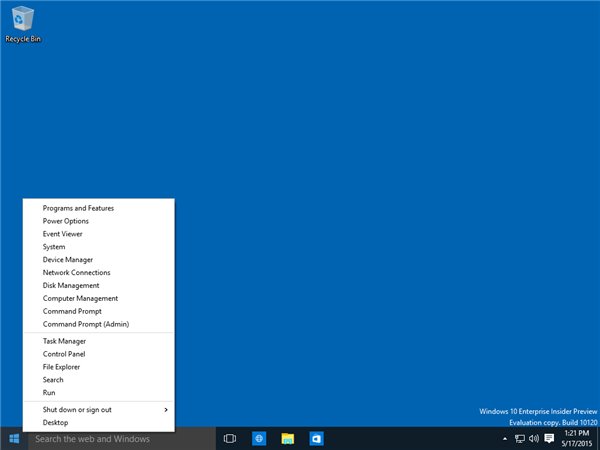The width and height of the screenshot is (600, 450).
Task: Click Run in the power user menu
Action: pyautogui.click(x=49, y=393)
